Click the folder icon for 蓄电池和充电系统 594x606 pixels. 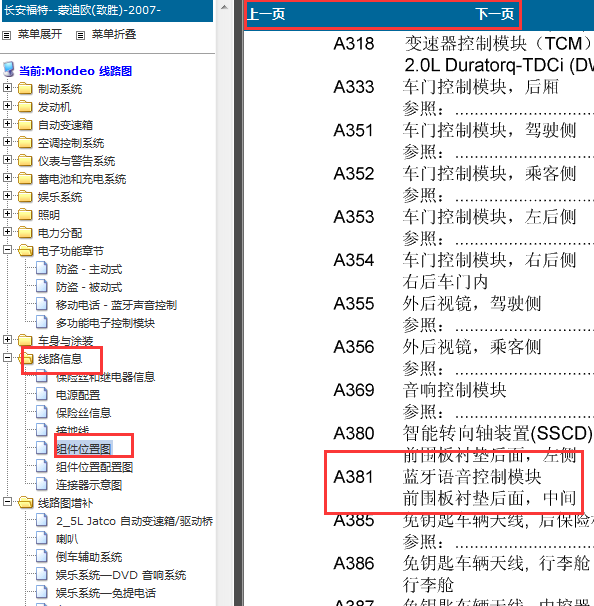pos(25,179)
